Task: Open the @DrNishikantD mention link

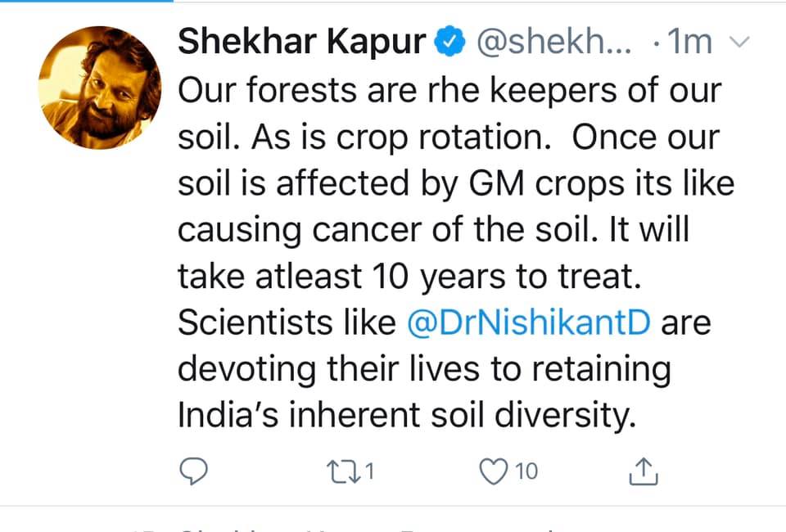Action: pos(529,322)
